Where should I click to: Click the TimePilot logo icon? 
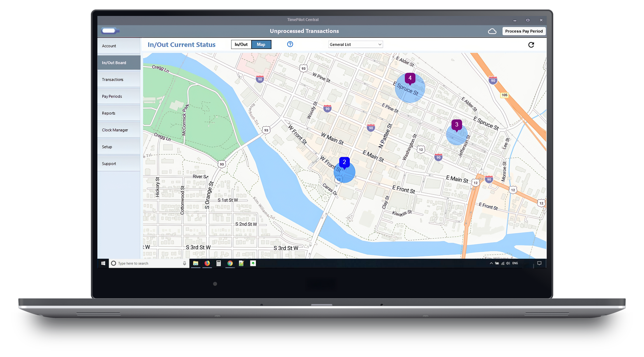coord(110,31)
